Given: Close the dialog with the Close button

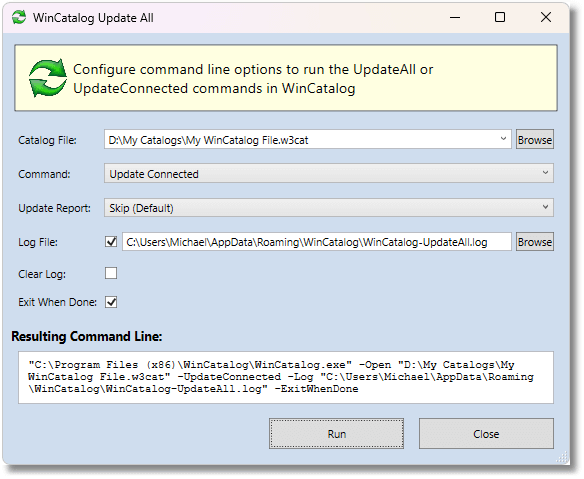Looking at the screenshot, I should coord(486,434).
